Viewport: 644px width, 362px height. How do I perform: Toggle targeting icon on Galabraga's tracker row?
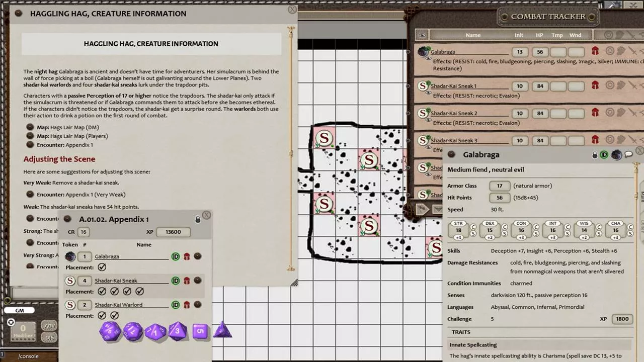[610, 51]
